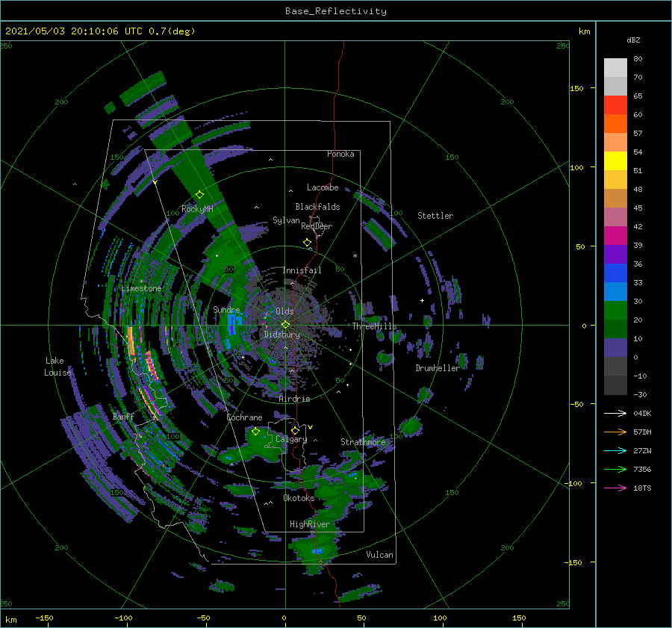Select the yellow diamond marker below Cochrane
This screenshot has width=672, height=628.
(256, 431)
